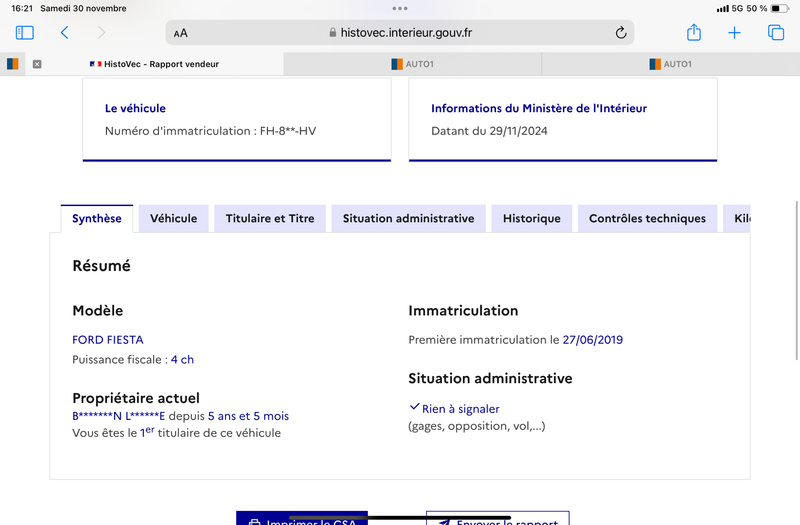
Task: Show all tabs overview icon
Action: click(776, 33)
